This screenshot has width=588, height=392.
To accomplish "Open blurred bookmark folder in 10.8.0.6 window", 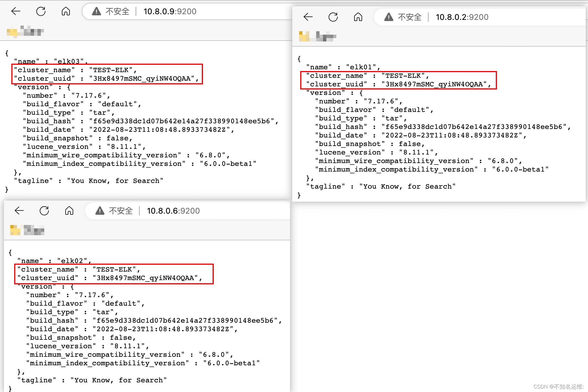I will [27, 230].
